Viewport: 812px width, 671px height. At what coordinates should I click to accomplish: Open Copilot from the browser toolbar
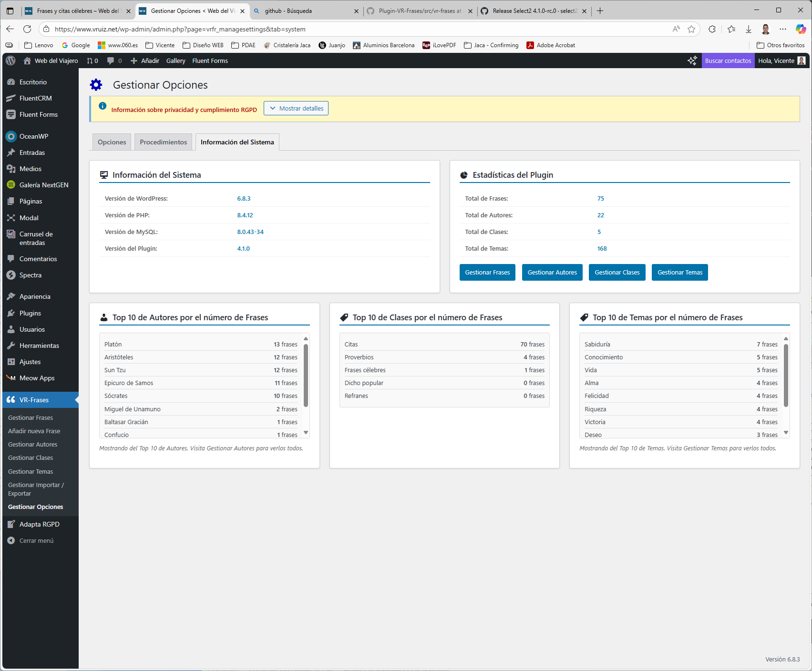[800, 29]
